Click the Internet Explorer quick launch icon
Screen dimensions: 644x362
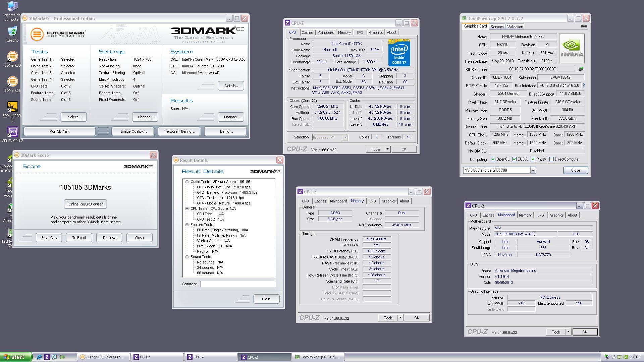(39, 357)
